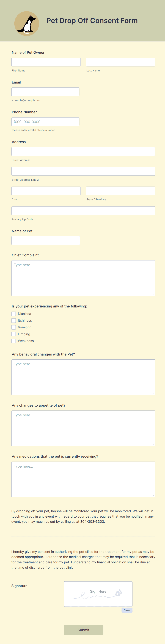Select the Limping checkbox
Screen dimensions: 165x644
(x=13, y=334)
